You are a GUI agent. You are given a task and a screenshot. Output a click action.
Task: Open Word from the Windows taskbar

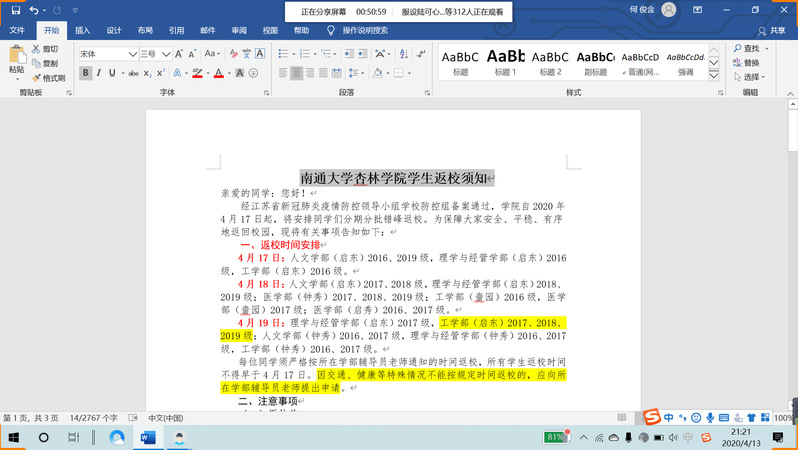pyautogui.click(x=148, y=438)
